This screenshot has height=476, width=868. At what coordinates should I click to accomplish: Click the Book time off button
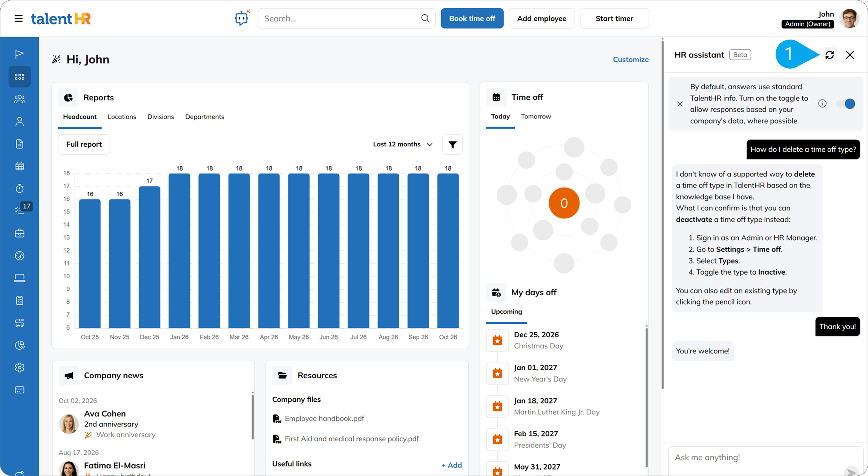pyautogui.click(x=472, y=18)
